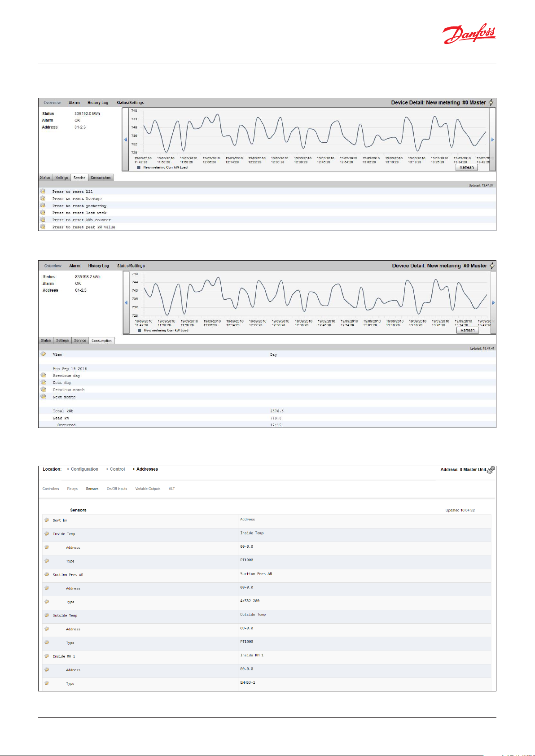The image size is (535, 756).
Task: Click gear icon for Type PT1000 under Inside Temp
Action: coord(47,561)
